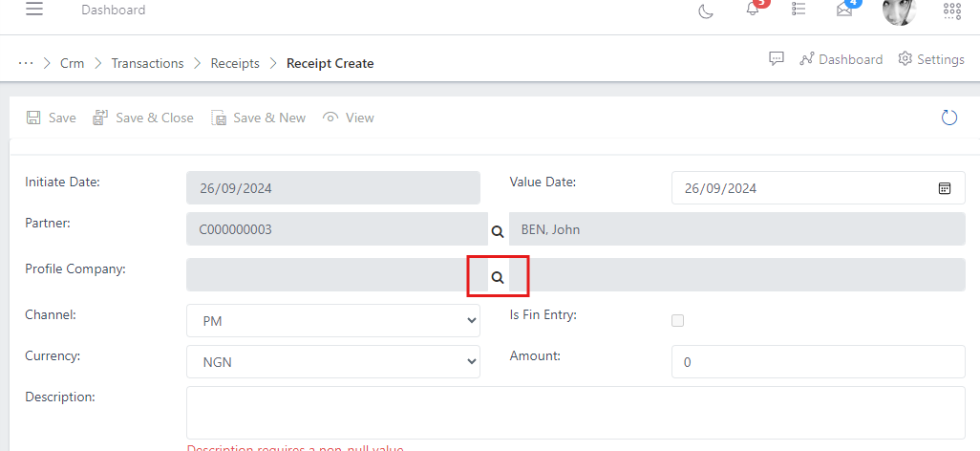Search for a Partner using magnifier

[x=498, y=231]
